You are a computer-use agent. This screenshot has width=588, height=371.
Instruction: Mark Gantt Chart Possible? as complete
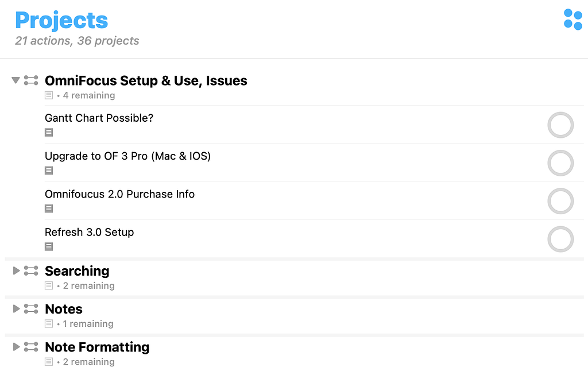click(560, 125)
